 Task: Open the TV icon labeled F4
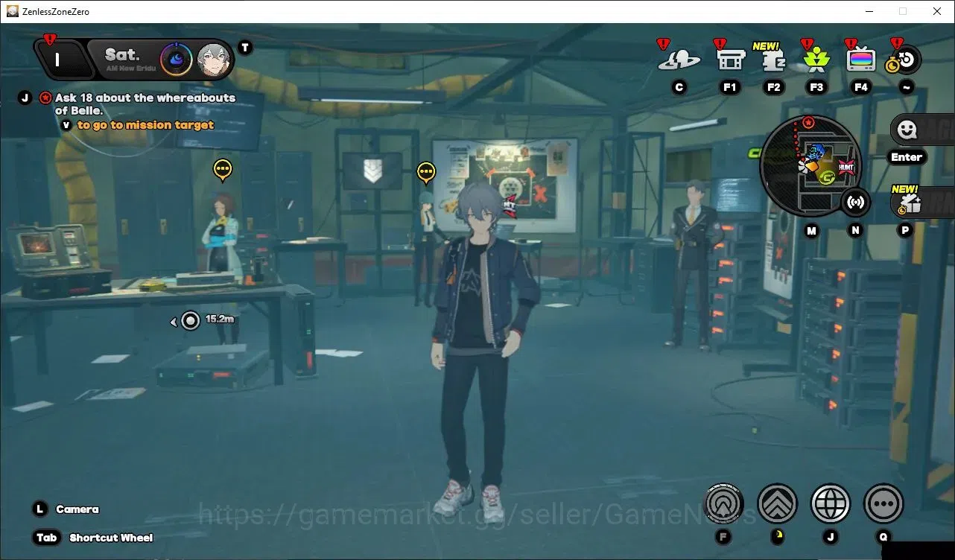(861, 59)
